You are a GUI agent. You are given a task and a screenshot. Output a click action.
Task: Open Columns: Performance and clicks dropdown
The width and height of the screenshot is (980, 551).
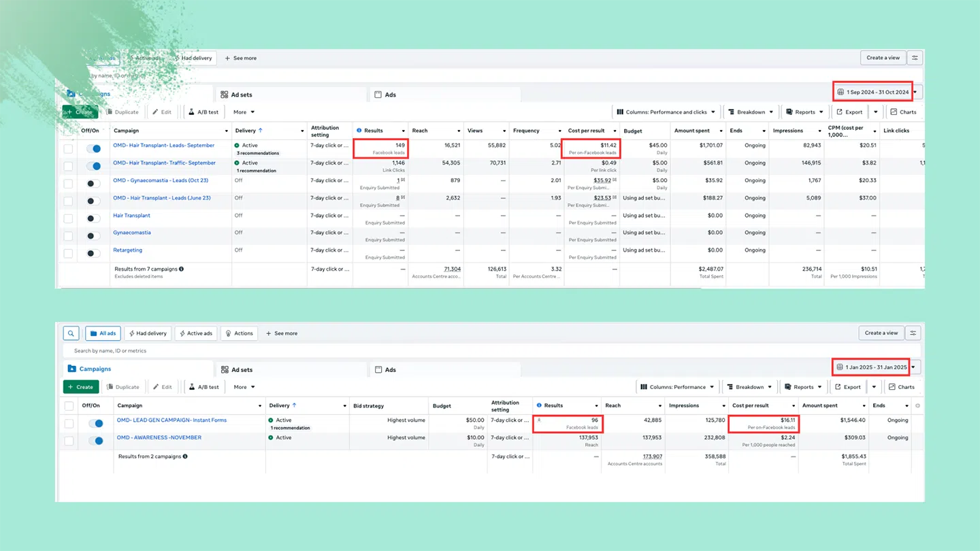click(x=666, y=112)
